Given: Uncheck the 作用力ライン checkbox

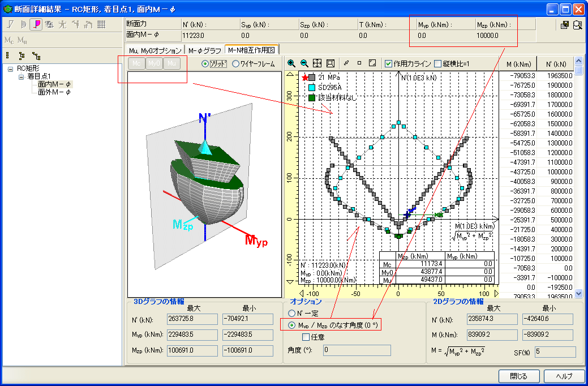Looking at the screenshot, I should [x=388, y=64].
